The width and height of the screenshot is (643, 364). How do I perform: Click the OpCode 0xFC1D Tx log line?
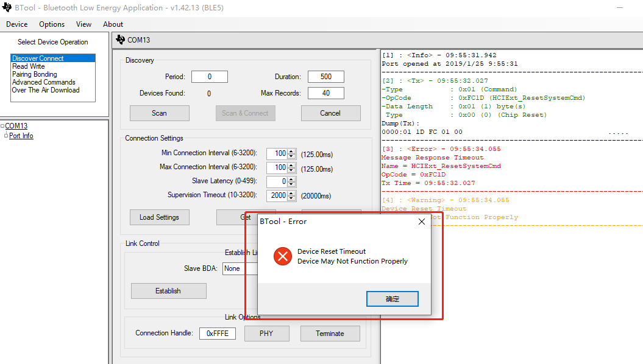tap(483, 98)
